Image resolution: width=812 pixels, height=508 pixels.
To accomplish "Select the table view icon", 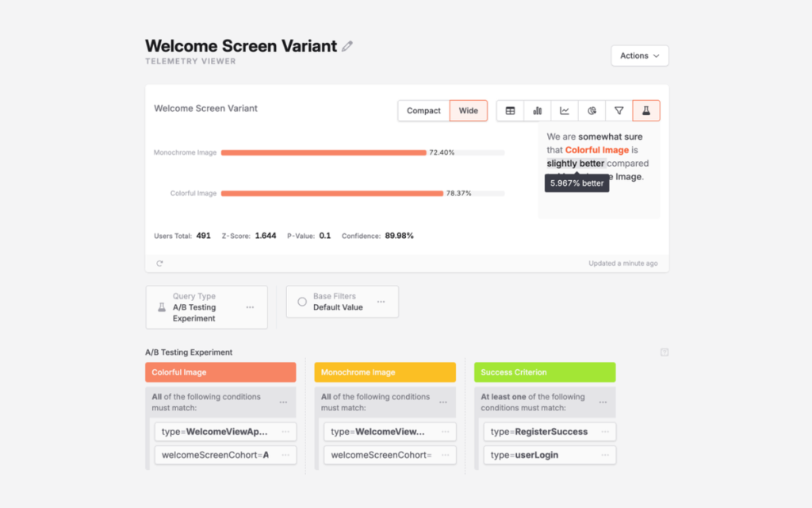I will click(x=510, y=110).
